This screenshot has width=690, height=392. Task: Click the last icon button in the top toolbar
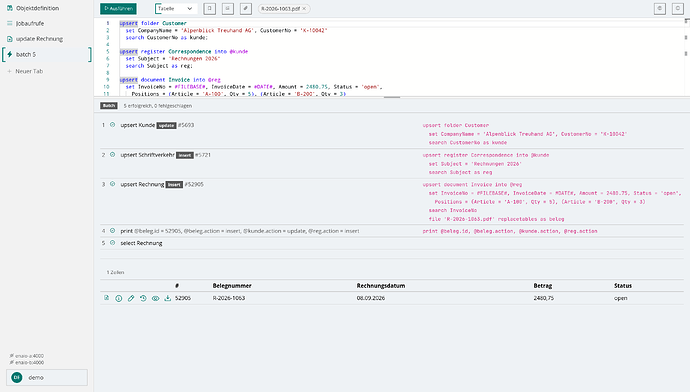point(678,8)
